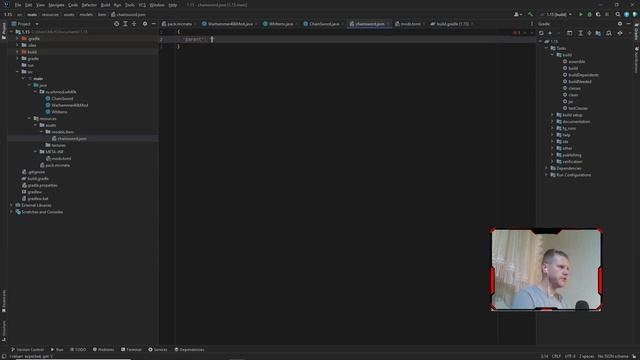
Task: Expand the Dependencies node in Gradle
Action: (547, 168)
